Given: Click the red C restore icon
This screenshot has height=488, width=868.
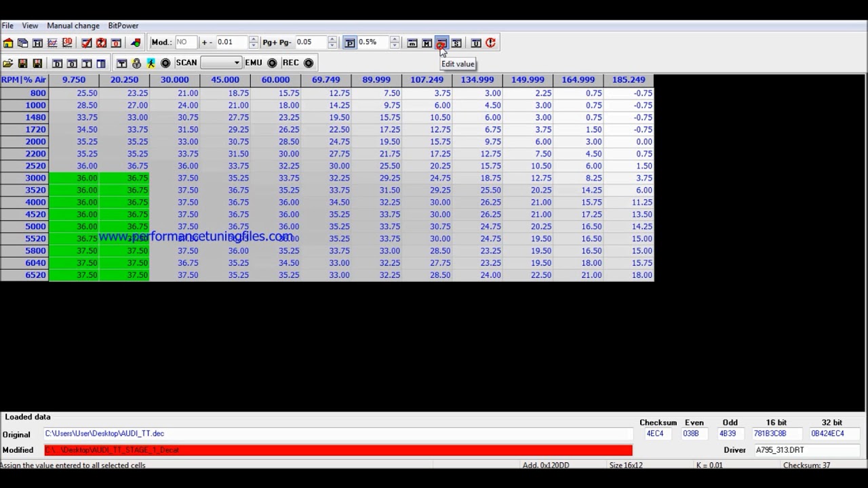Looking at the screenshot, I should [x=490, y=43].
